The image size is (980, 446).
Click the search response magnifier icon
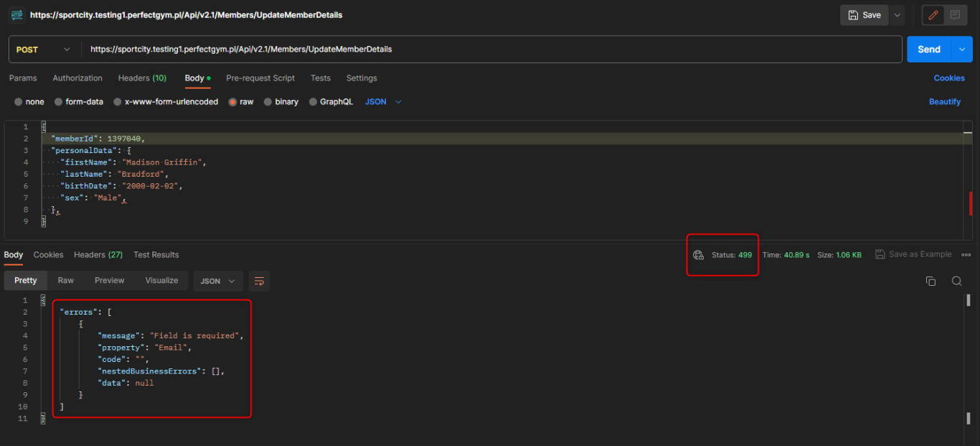(956, 281)
